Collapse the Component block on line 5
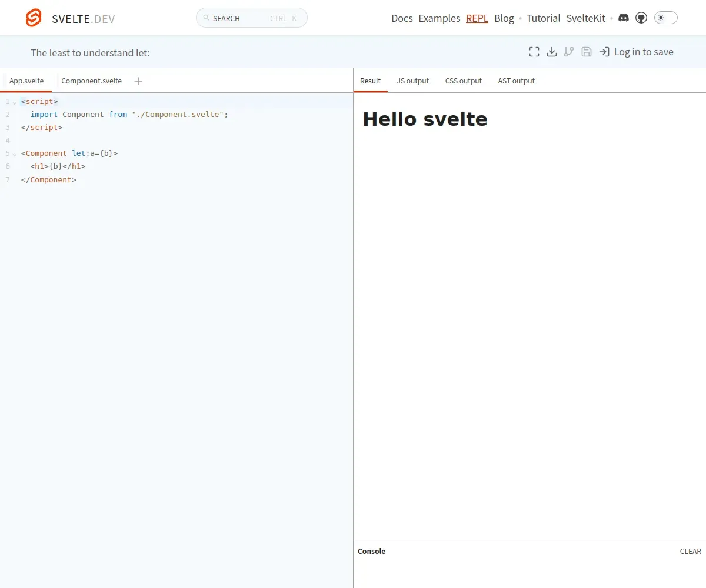 coord(15,154)
